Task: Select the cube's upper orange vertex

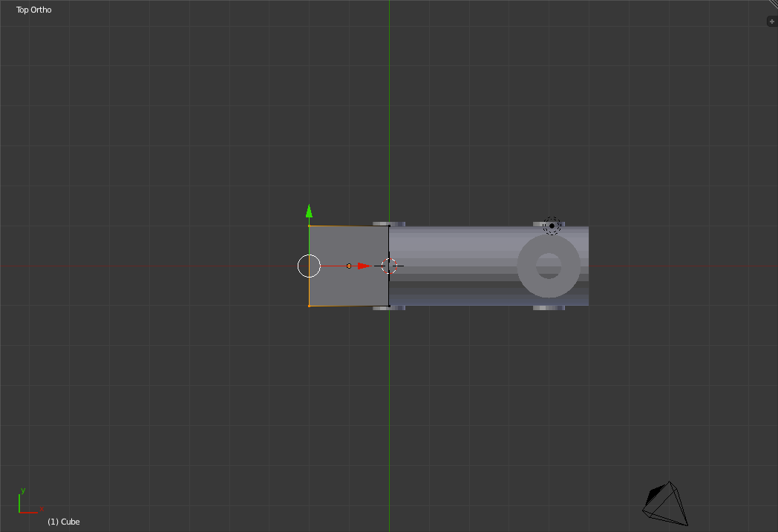Action: pyautogui.click(x=309, y=226)
